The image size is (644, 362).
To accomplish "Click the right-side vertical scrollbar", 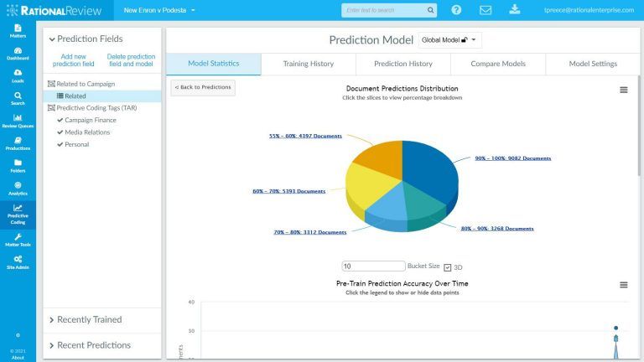I will point(639,125).
